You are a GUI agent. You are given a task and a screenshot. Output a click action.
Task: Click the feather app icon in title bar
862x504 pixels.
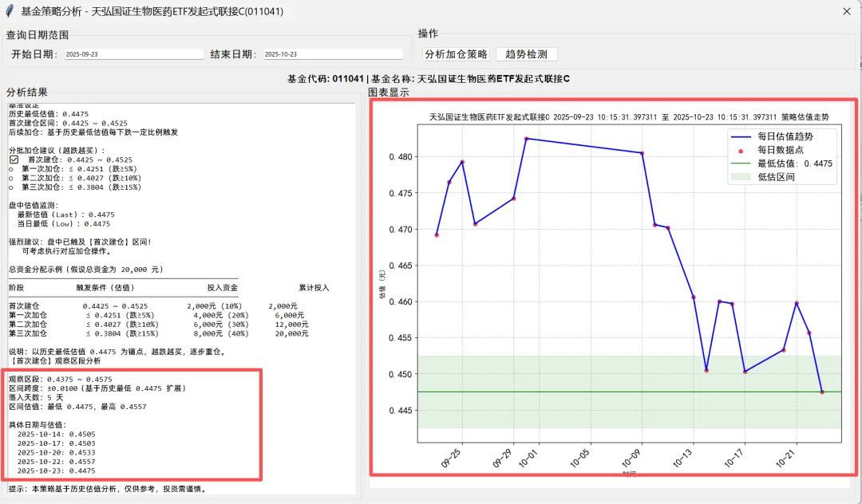click(x=10, y=11)
